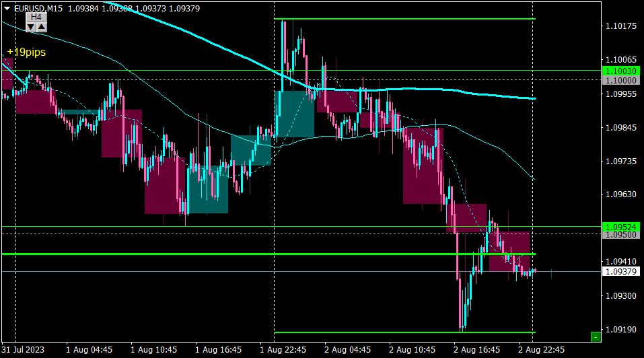Viewport: 644px width, 358px height.
Task: Click the +19pips yellow label
Action: [x=26, y=52]
